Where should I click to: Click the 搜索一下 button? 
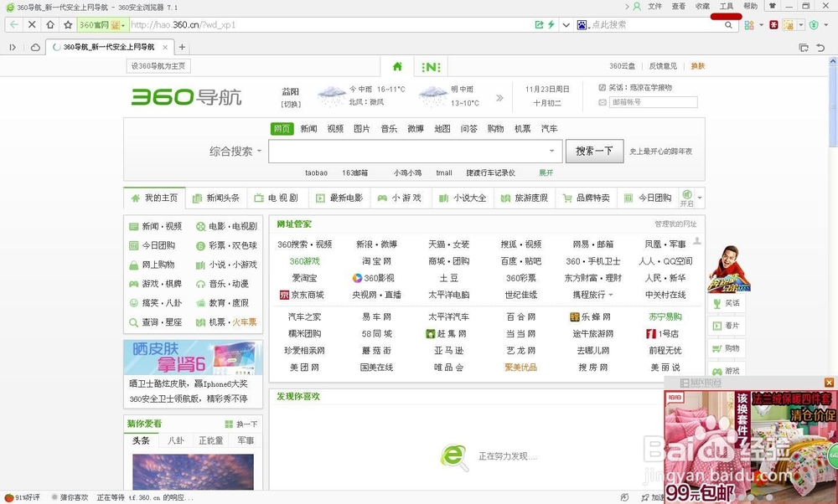click(594, 151)
